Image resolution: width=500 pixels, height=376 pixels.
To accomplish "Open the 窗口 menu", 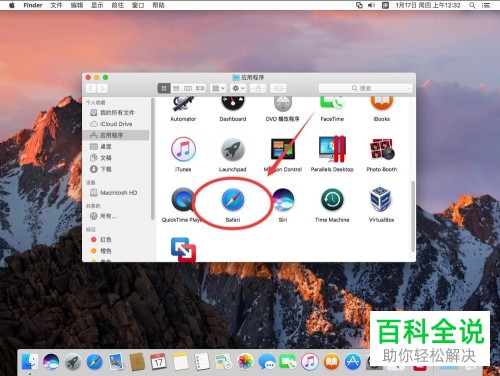I will tap(138, 5).
